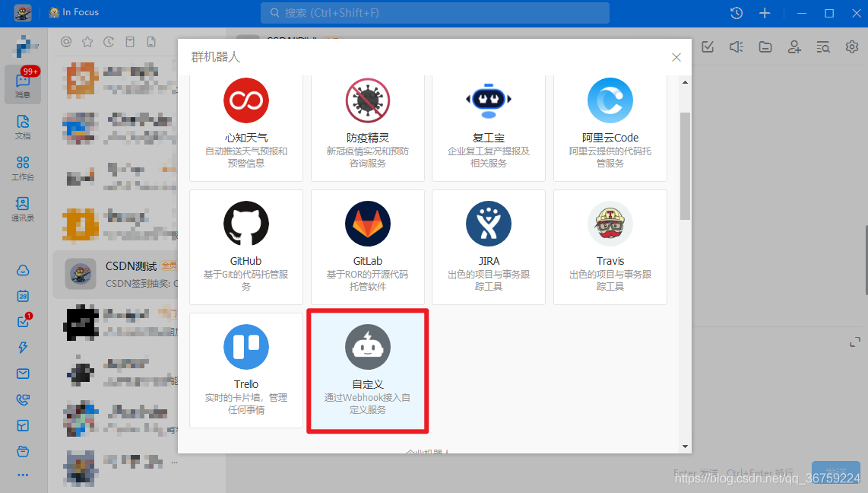Image resolution: width=868 pixels, height=493 pixels.
Task: Select the Trello robot
Action: 246,370
